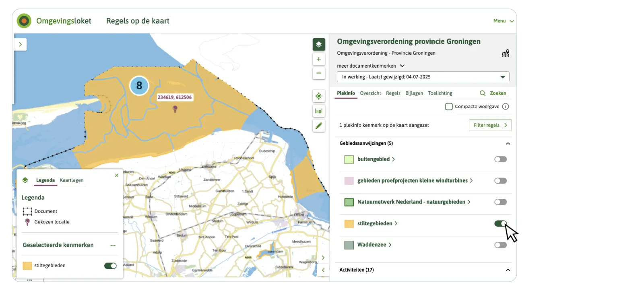
Task: Click the left arrow at map edge
Action: point(323,270)
